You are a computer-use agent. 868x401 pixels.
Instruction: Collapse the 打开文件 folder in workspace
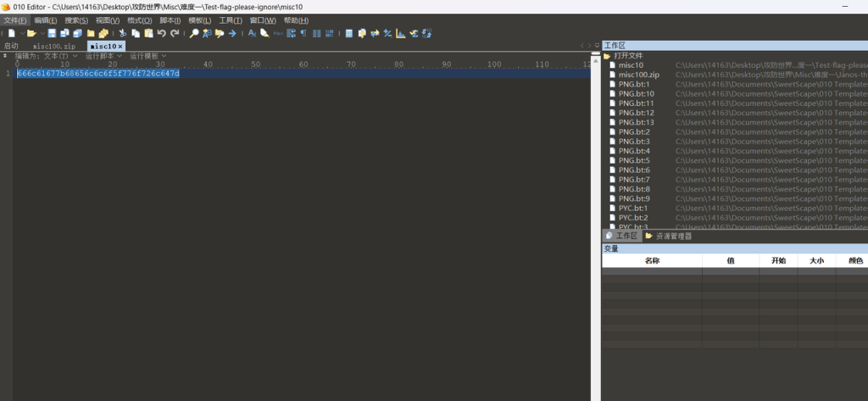[607, 55]
